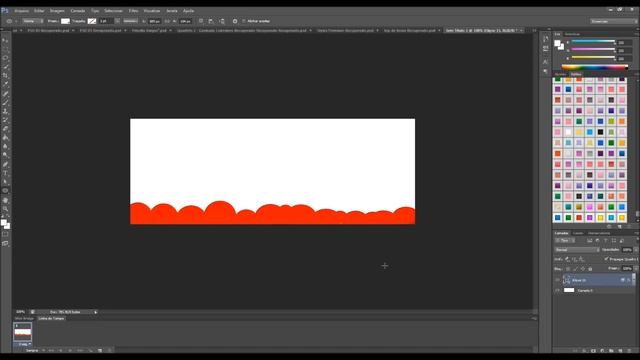640x360 pixels.
Task: Open the Filtro menu
Action: tap(133, 11)
